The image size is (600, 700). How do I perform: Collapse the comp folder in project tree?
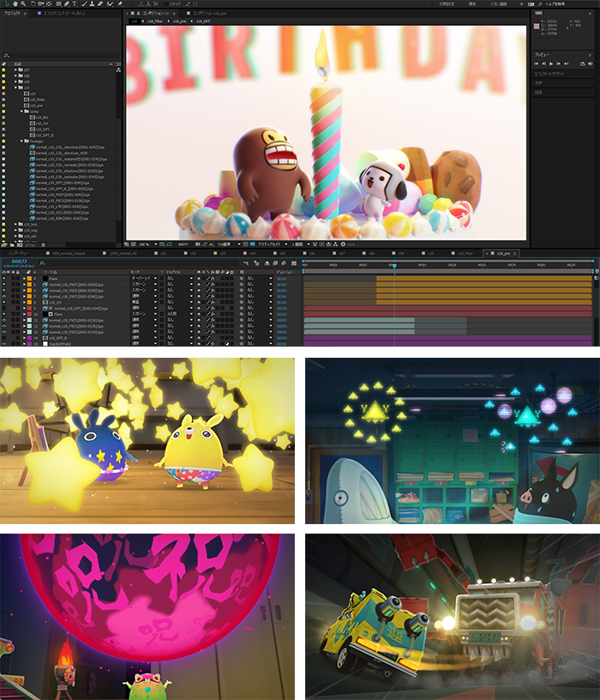tap(22, 112)
